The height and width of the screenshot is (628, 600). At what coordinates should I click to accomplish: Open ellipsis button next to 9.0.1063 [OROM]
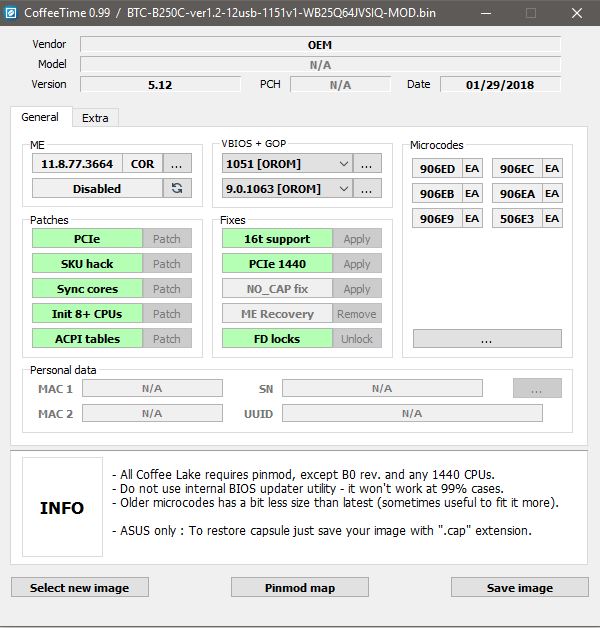pos(367,189)
